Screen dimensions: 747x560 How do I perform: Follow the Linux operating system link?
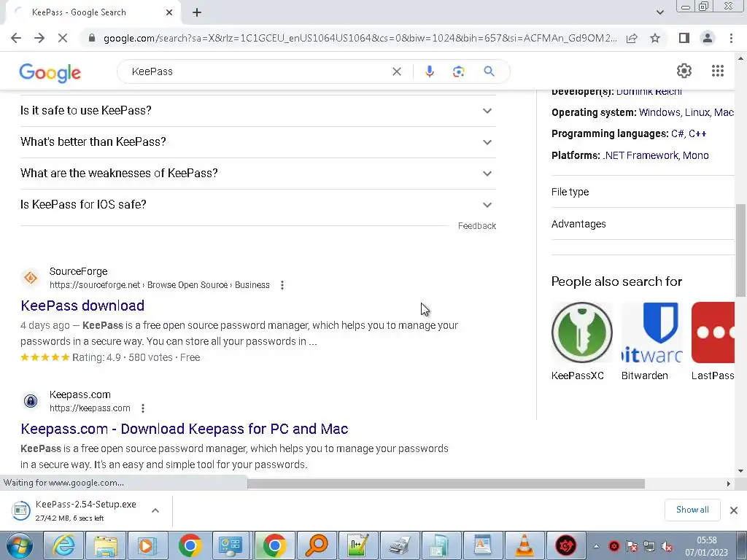tap(697, 112)
